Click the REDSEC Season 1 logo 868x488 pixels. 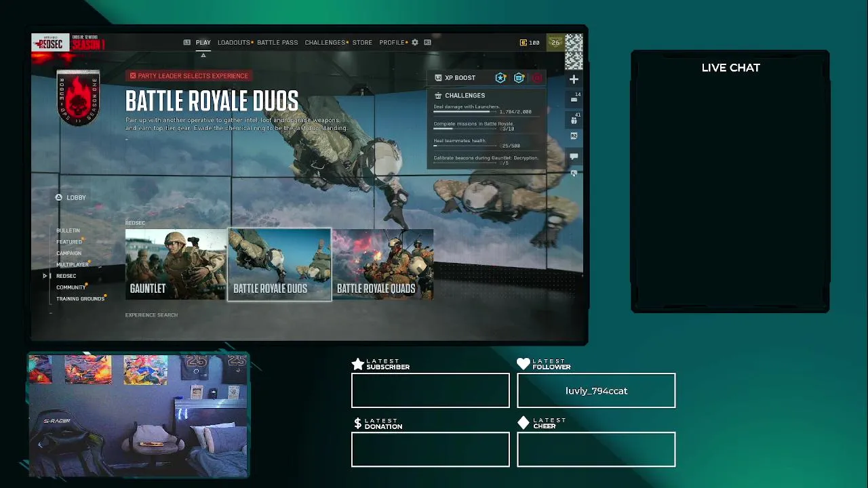coord(68,43)
